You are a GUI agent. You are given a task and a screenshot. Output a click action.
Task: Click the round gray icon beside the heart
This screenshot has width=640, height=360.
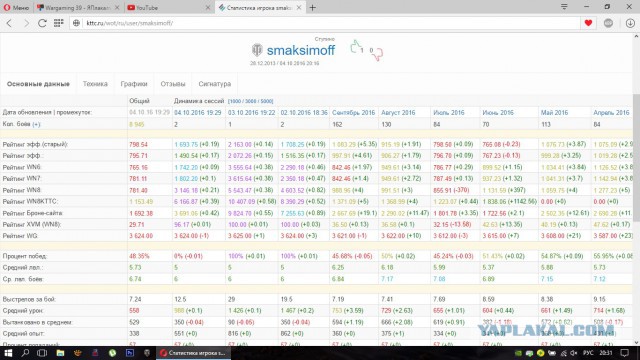pyautogui.click(x=608, y=23)
